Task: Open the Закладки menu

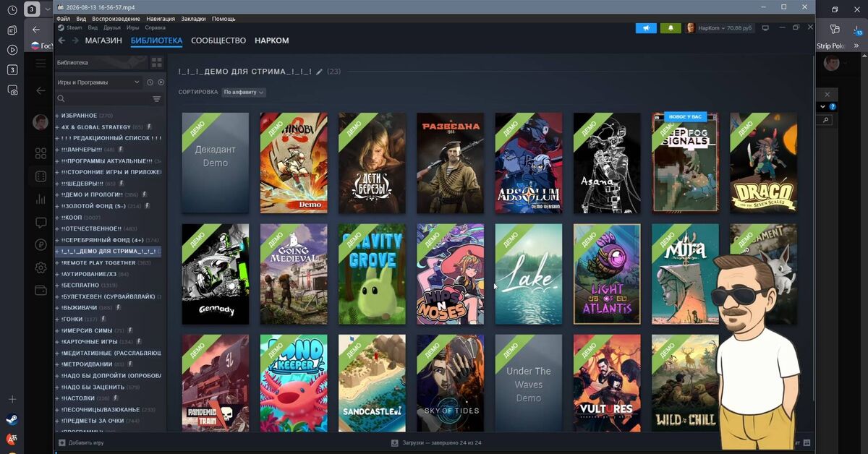Action: tap(193, 19)
